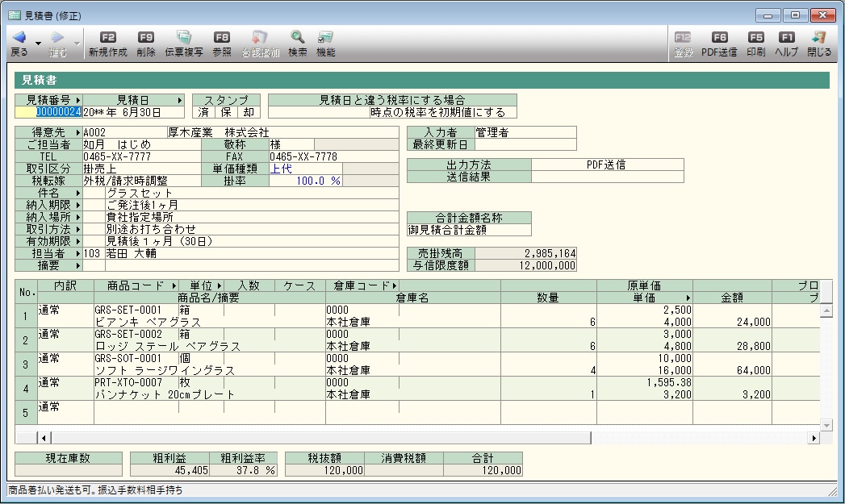Click the 台帳追加 ledger add icon
Image resolution: width=845 pixels, height=504 pixels.
(260, 37)
